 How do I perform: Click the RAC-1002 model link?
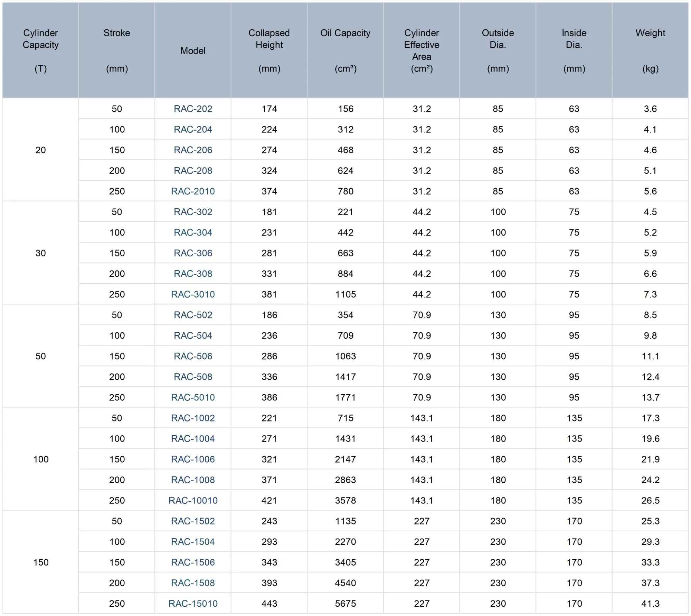[193, 418]
